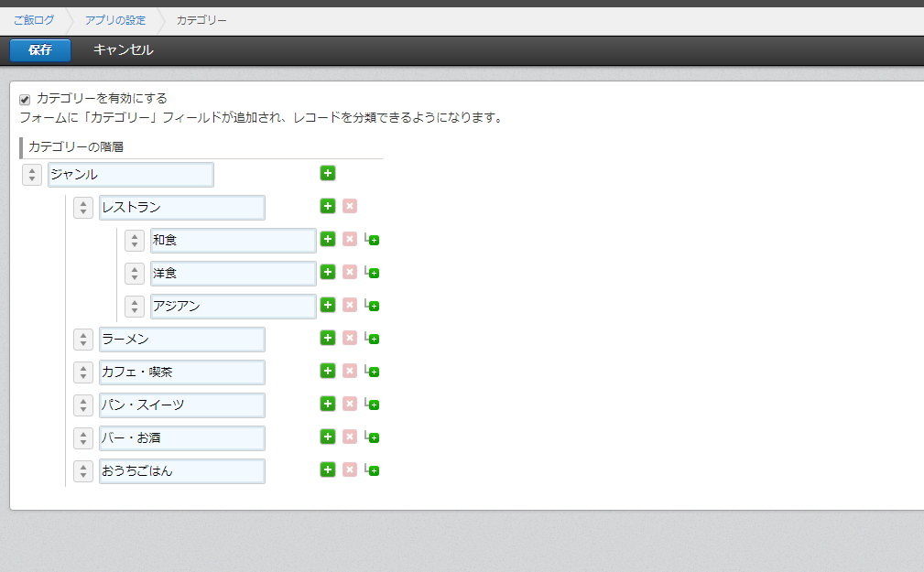Click the green plus icon beside パン・スイーツ
The width and height of the screenshot is (924, 572).
(x=328, y=405)
